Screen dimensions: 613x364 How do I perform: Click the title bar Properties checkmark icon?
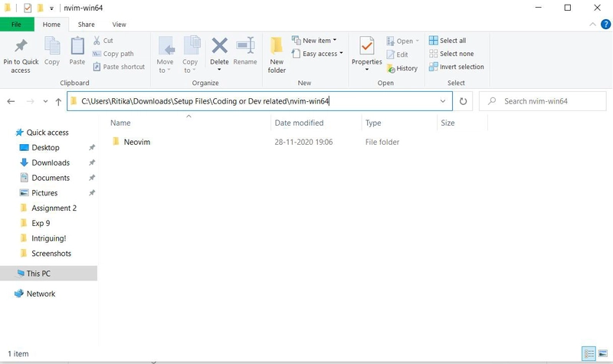pyautogui.click(x=28, y=8)
